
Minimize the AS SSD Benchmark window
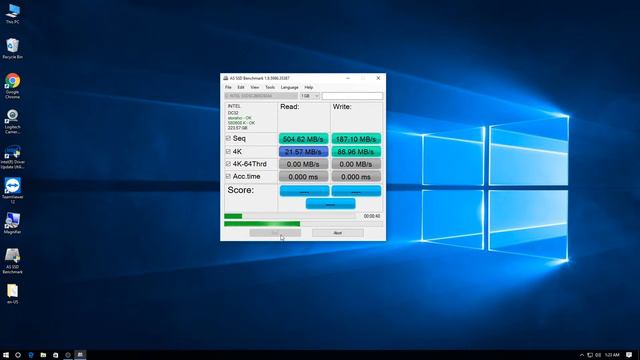(x=348, y=78)
